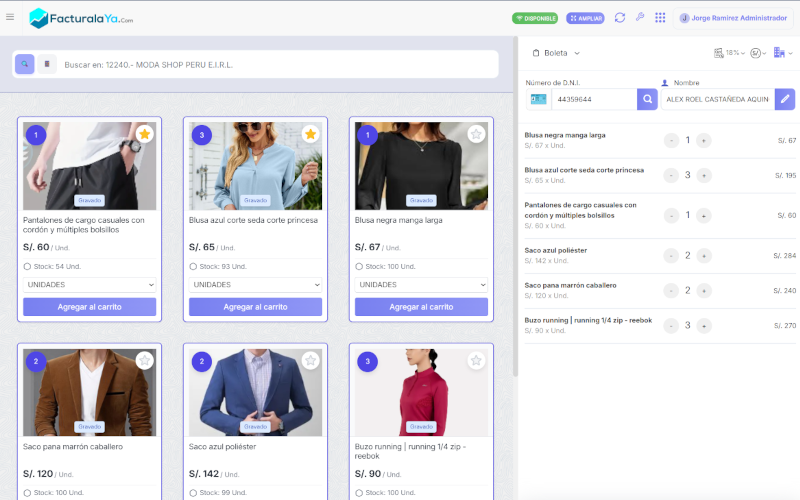Click Blusa azul corte seda product image

point(255,166)
